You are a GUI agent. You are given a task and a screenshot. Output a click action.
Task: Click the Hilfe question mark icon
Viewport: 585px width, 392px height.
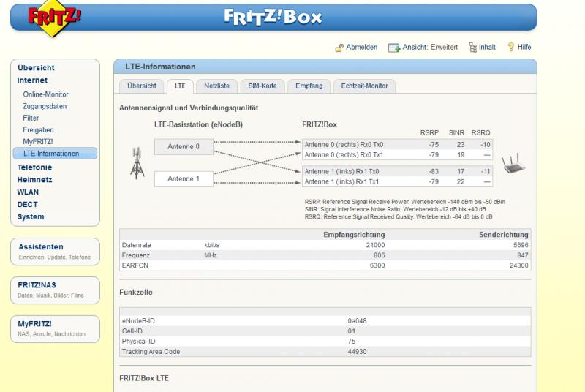[x=510, y=47]
